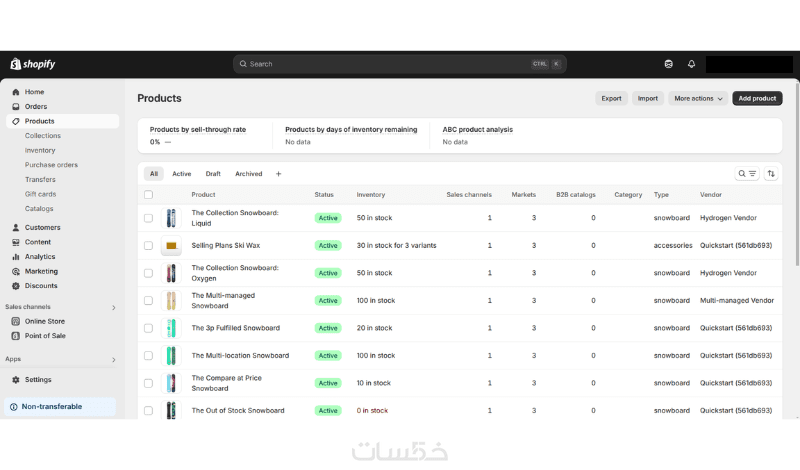Viewport: 800px width, 470px height.
Task: Open The Multi-managed Snowboard thumbnail
Action: [171, 301]
